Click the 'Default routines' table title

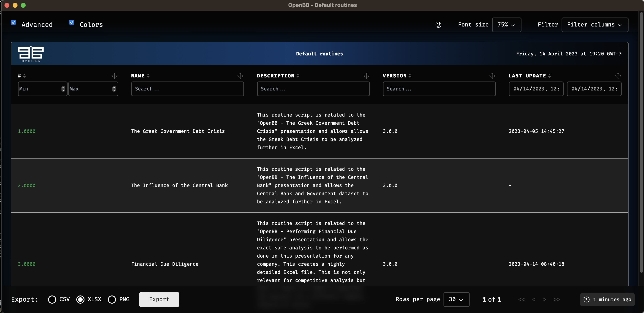[x=320, y=54]
